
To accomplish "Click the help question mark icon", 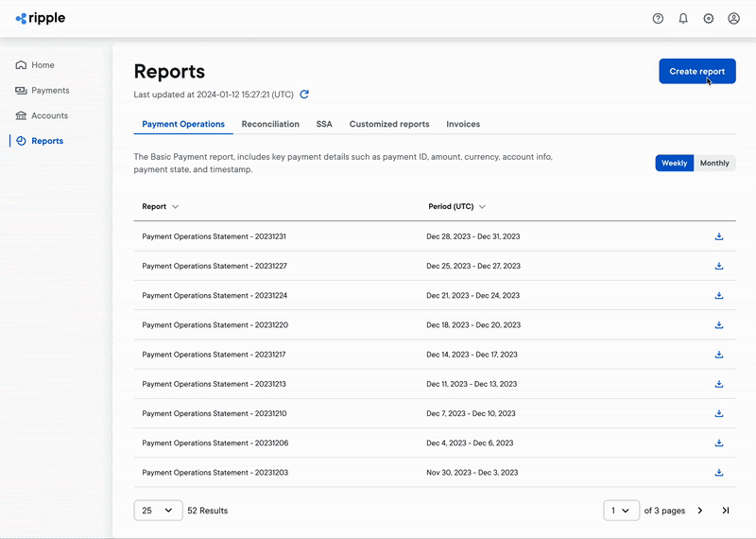I will [659, 18].
